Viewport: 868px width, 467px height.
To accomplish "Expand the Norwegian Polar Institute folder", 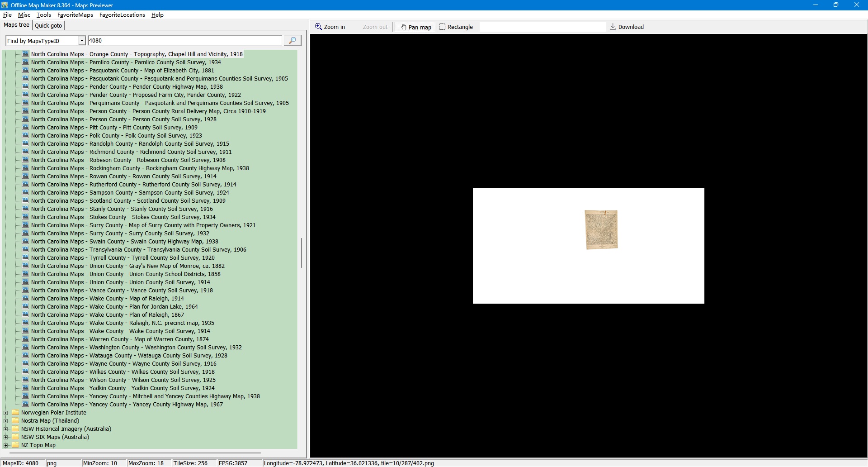I will click(6, 413).
